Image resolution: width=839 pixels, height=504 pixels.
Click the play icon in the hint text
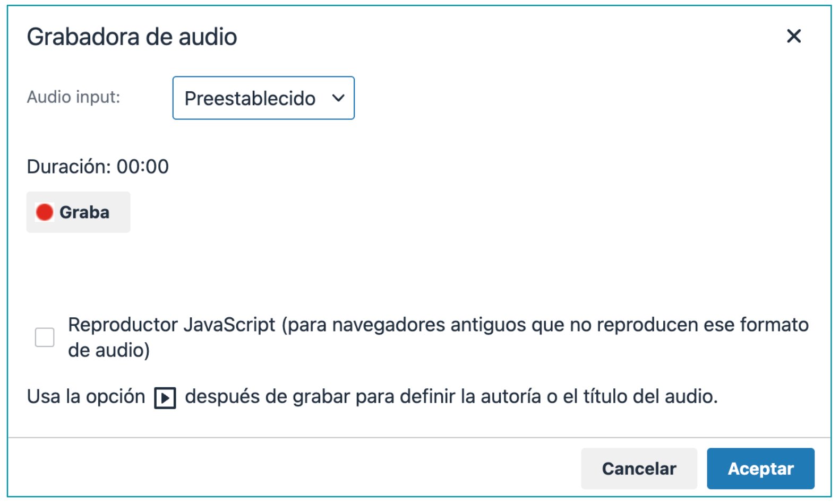[165, 398]
